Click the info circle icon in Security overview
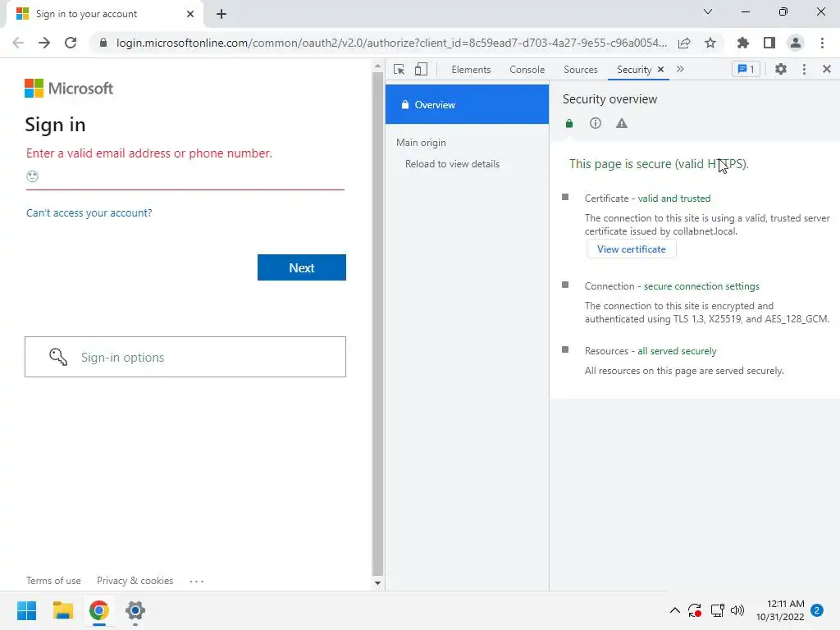The width and height of the screenshot is (840, 630). 596,123
